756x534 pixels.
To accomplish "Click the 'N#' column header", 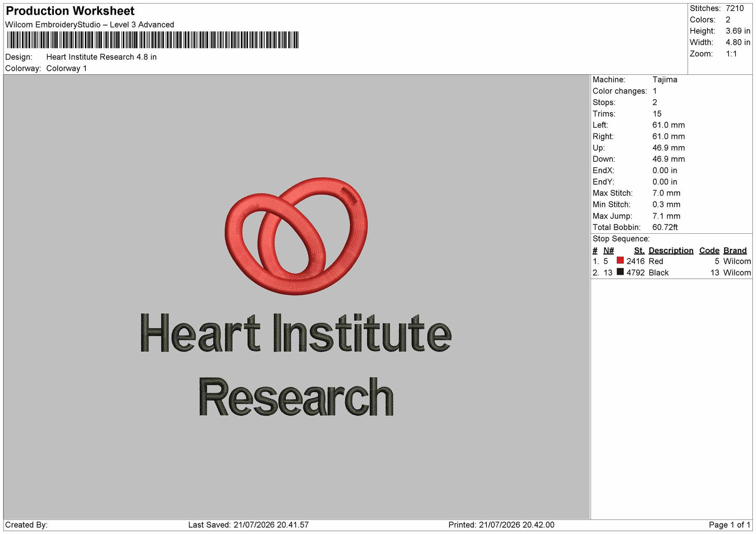I will point(608,251).
